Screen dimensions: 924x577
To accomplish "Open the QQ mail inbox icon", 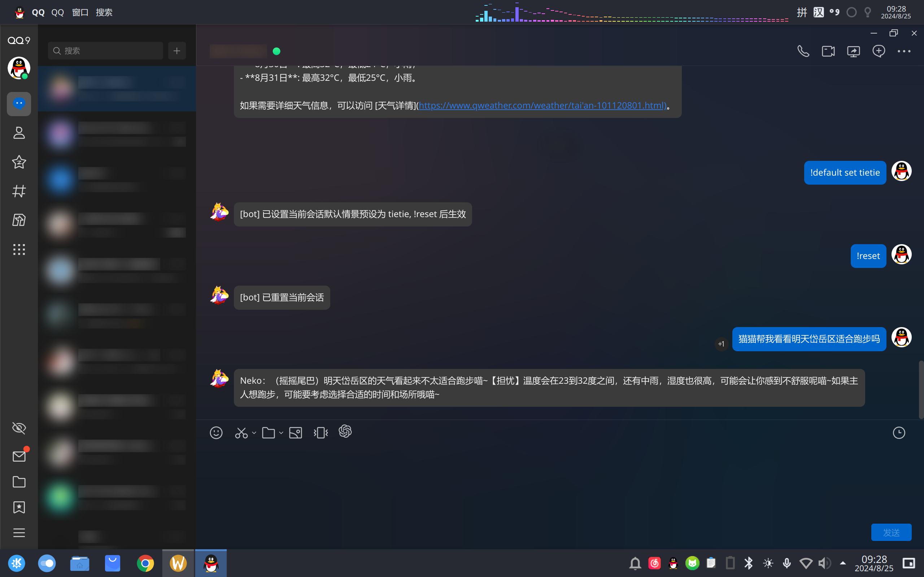I will pyautogui.click(x=19, y=457).
